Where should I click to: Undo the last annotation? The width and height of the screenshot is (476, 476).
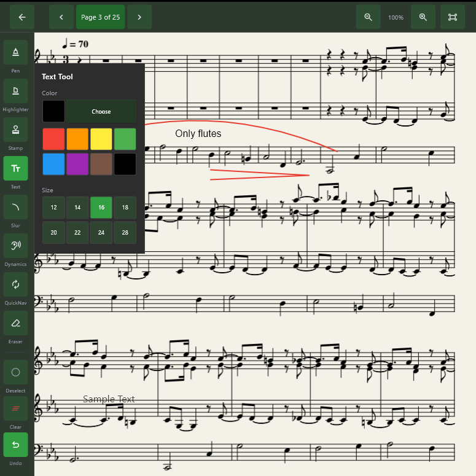(x=16, y=445)
